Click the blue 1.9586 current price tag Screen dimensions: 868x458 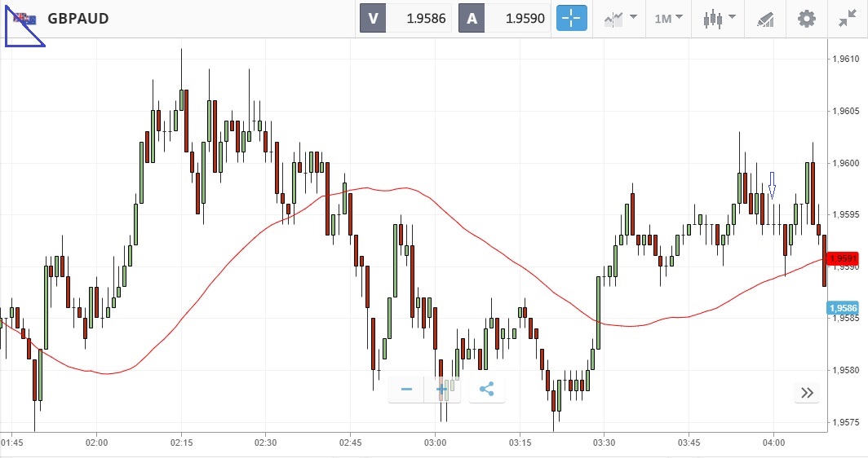click(x=841, y=308)
